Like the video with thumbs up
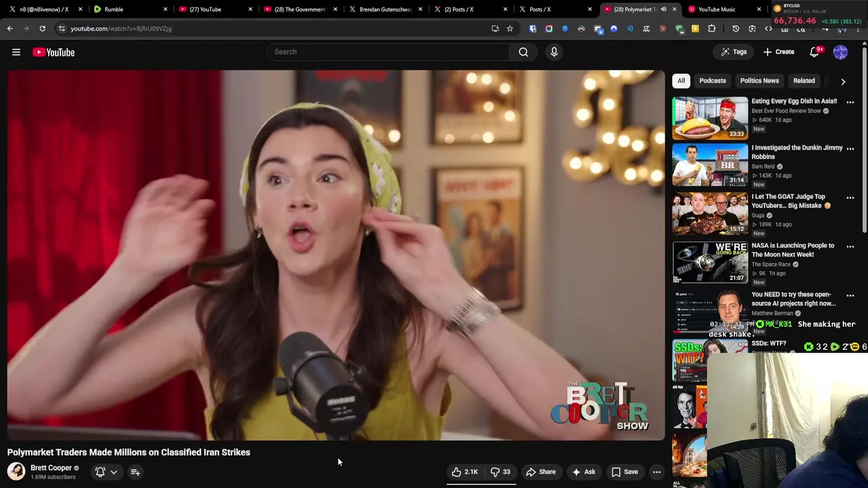The image size is (868, 488). (x=465, y=472)
